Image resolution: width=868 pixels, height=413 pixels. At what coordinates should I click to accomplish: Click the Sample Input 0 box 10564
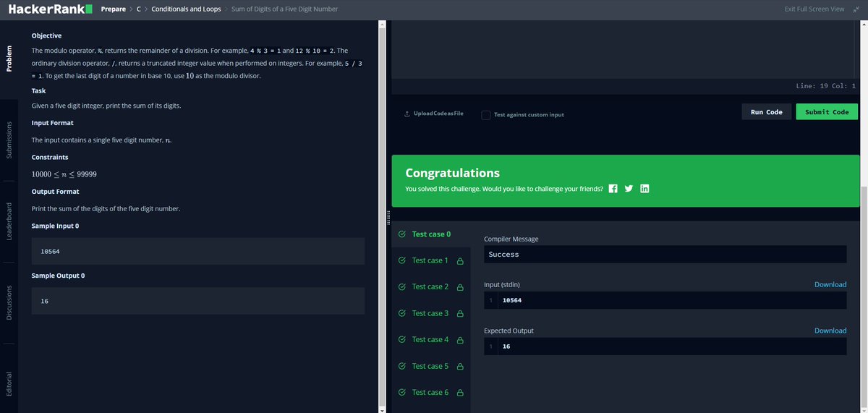point(198,251)
